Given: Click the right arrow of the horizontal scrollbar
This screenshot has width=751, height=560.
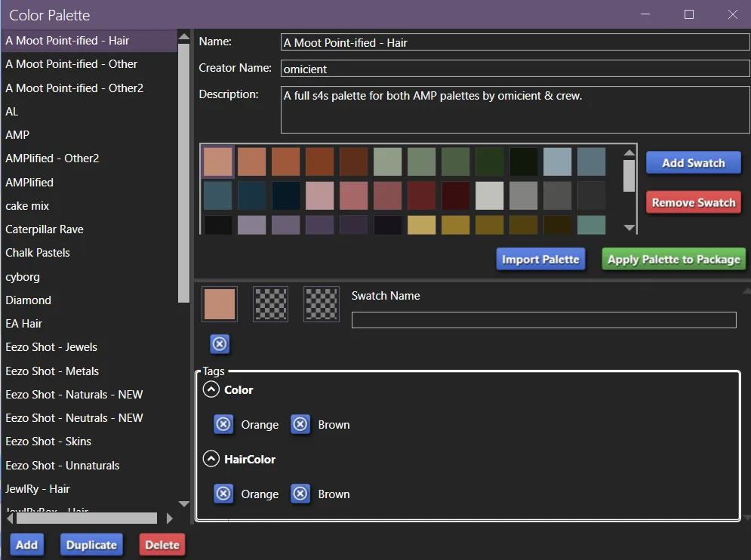Looking at the screenshot, I should [171, 518].
